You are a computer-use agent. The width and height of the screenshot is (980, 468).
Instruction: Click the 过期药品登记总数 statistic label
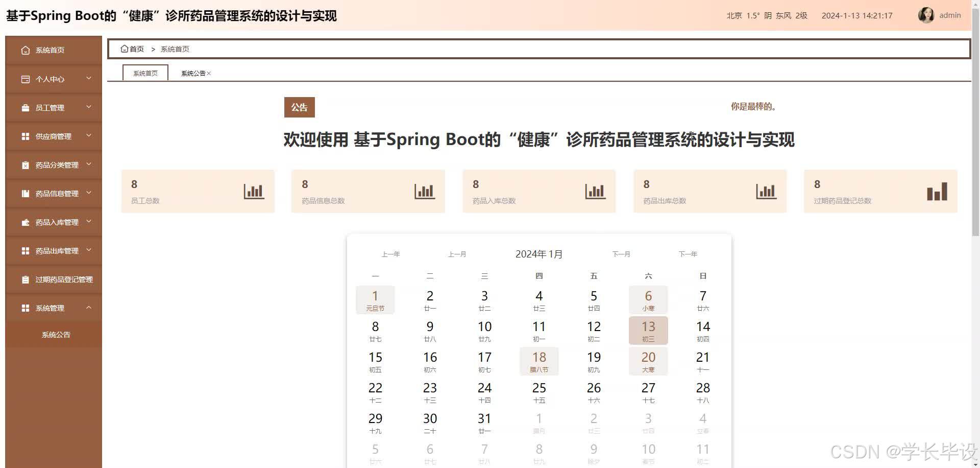click(x=843, y=201)
